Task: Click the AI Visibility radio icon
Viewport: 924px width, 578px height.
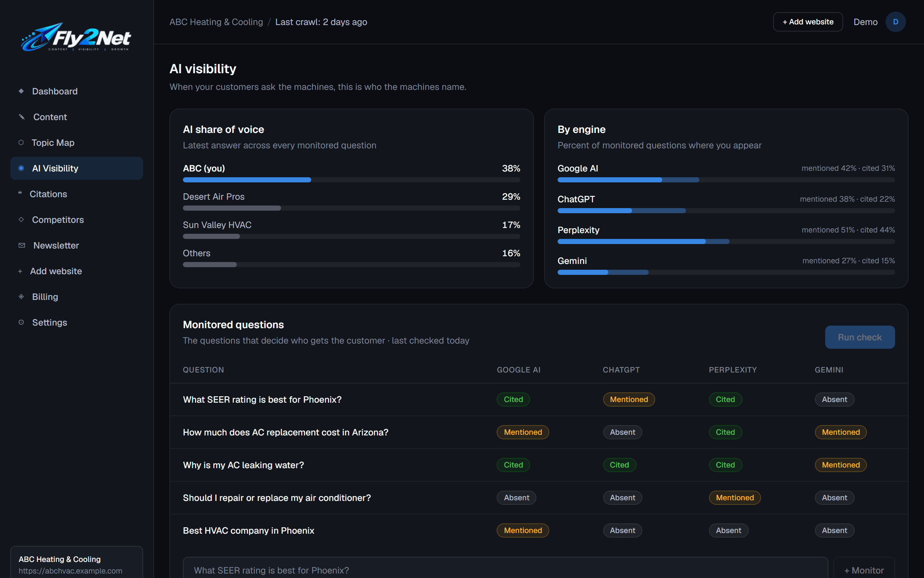Action: [x=21, y=168]
